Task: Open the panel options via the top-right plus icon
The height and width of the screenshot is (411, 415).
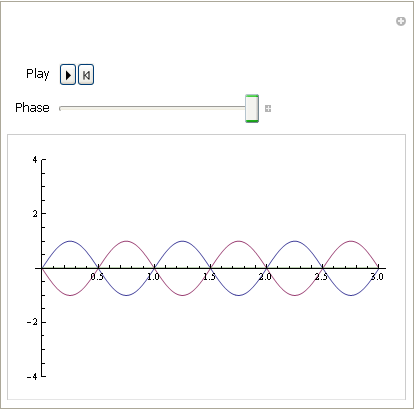Action: [x=401, y=21]
